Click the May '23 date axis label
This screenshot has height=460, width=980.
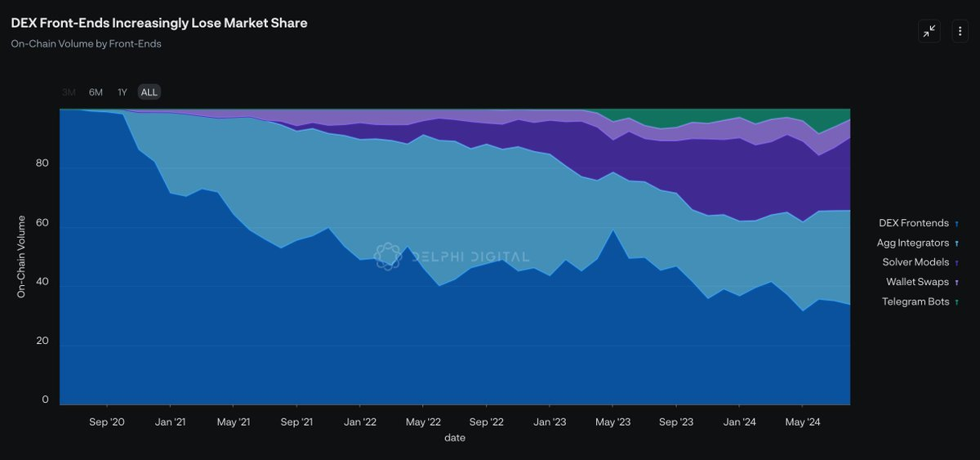(x=612, y=422)
